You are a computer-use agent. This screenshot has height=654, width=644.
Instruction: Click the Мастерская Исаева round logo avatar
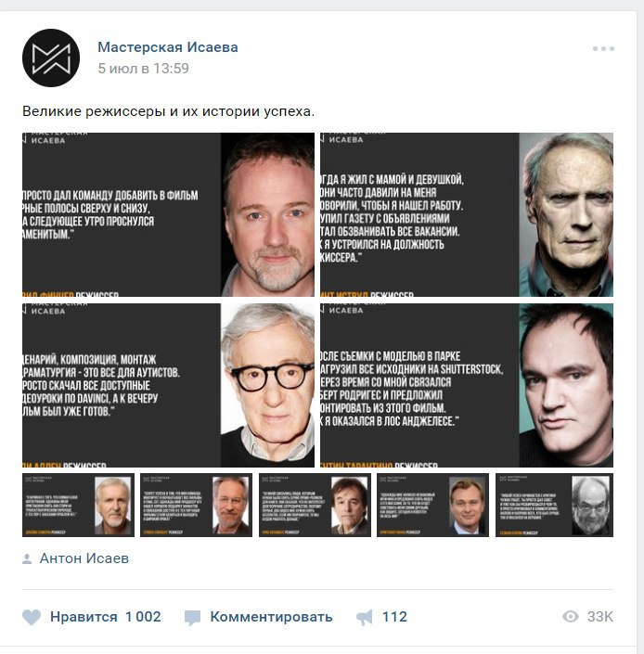(x=51, y=58)
